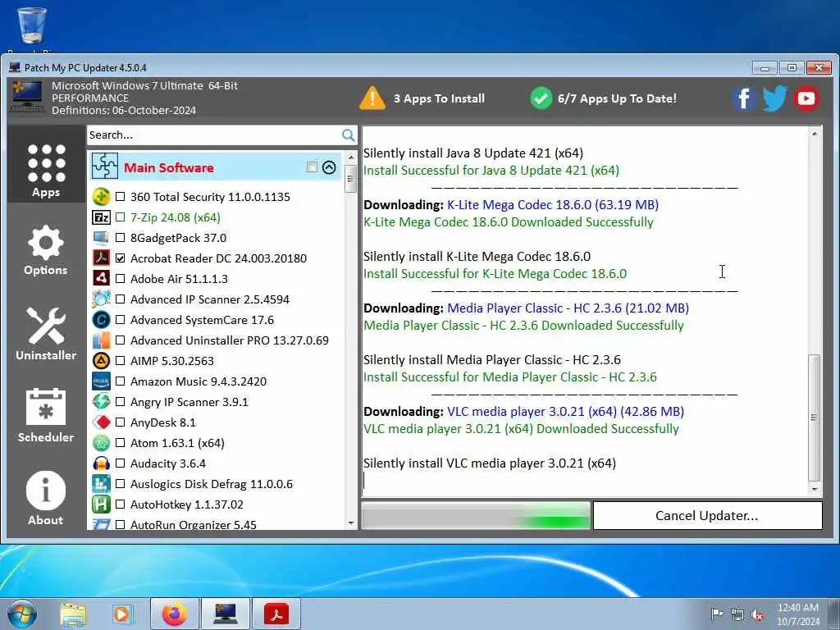
Task: Click the 7-Zip app icon
Action: 101,217
